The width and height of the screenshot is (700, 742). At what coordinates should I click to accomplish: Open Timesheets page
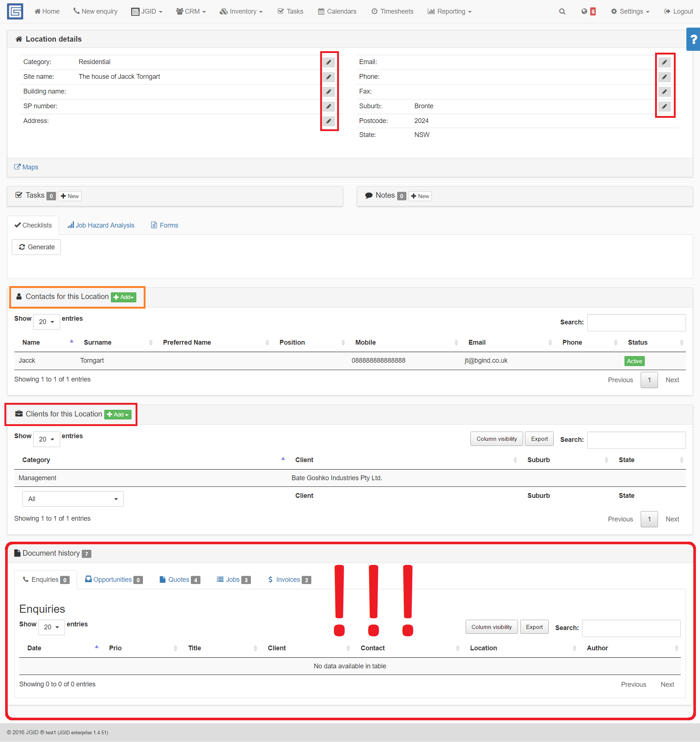pyautogui.click(x=392, y=11)
